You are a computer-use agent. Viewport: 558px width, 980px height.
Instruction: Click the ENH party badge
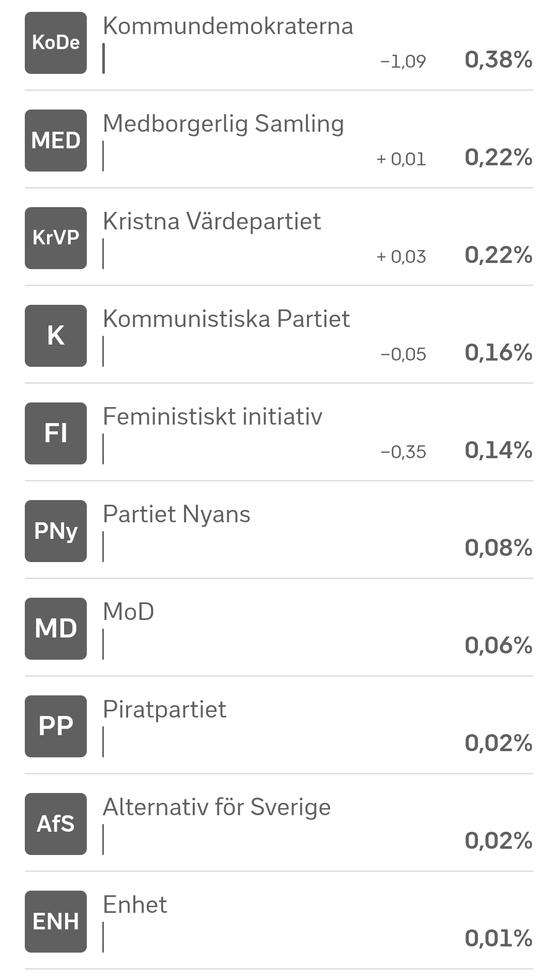pyautogui.click(x=56, y=922)
